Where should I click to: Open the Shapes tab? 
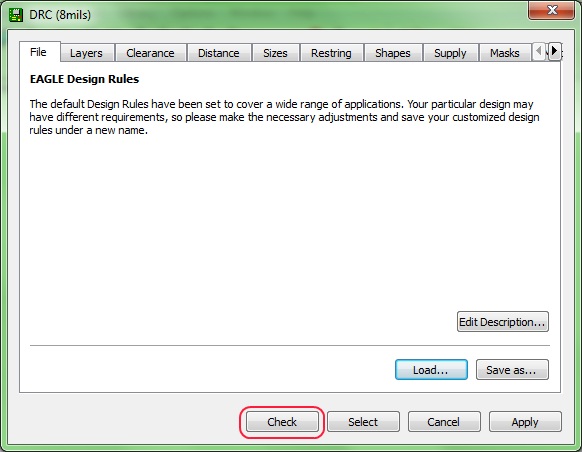pos(393,53)
